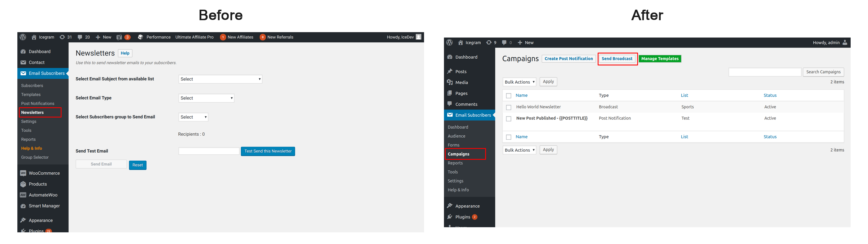This screenshot has width=868, height=244.
Task: Click Performance icon in Before admin bar
Action: [140, 37]
